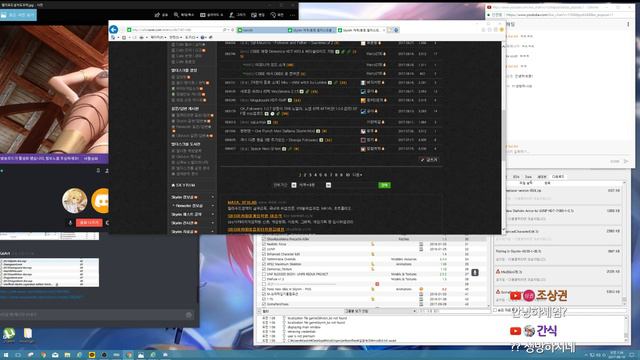
Task: Toggle UNP BLESSED BODY mod checkbox
Action: (264, 274)
